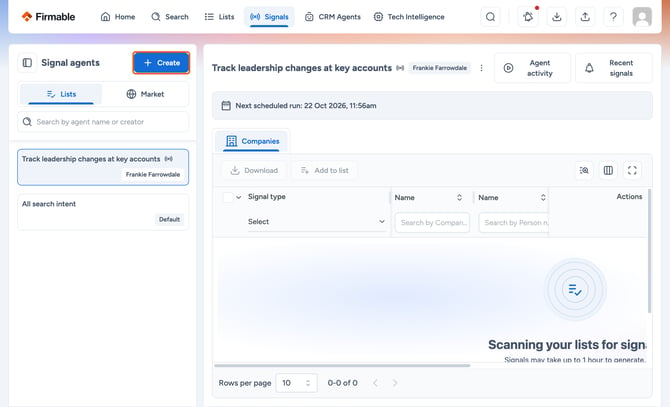Click the Default badge on All search intent
670x407 pixels.
coord(169,219)
